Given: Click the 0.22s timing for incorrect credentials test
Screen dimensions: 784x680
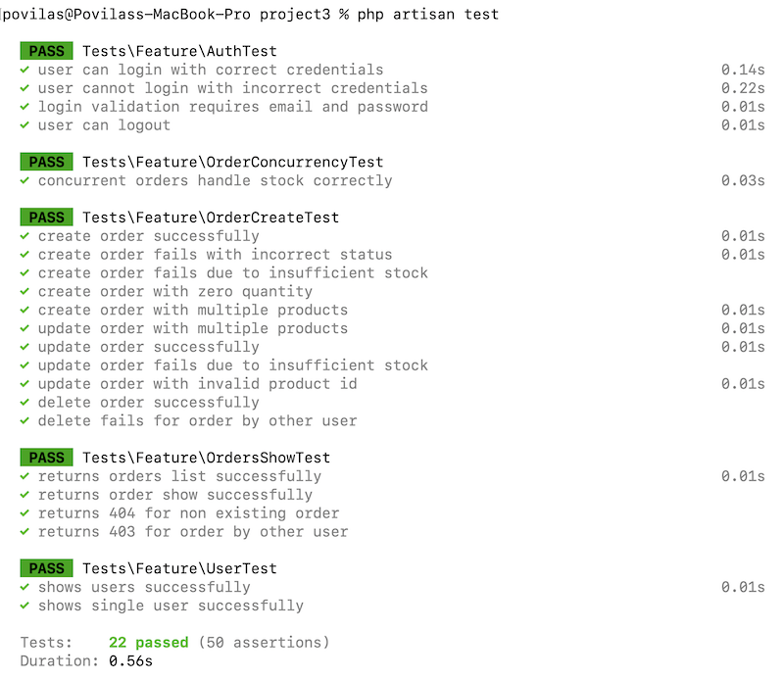Looking at the screenshot, I should pos(742,88).
